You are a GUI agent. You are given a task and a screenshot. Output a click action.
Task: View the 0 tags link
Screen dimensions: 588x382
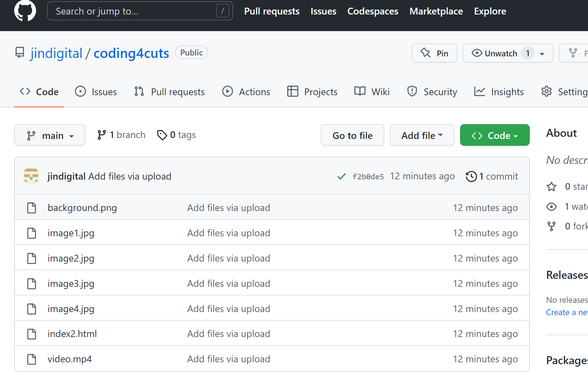pyautogui.click(x=176, y=135)
